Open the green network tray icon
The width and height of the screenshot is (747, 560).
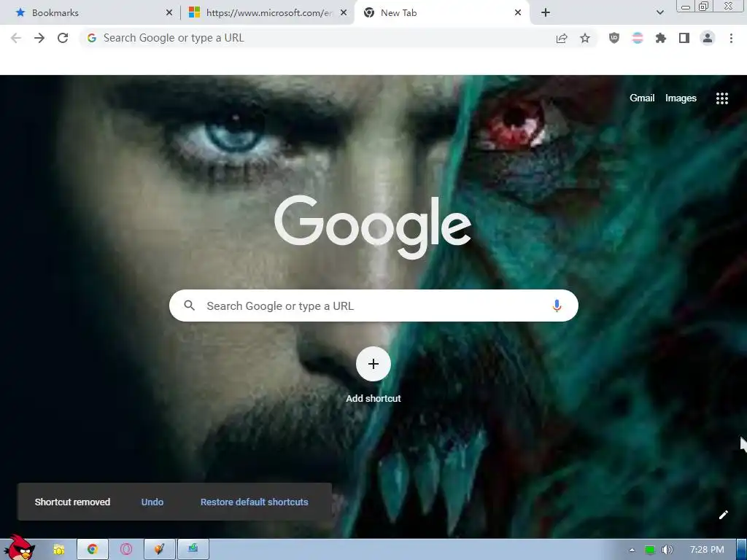point(649,550)
